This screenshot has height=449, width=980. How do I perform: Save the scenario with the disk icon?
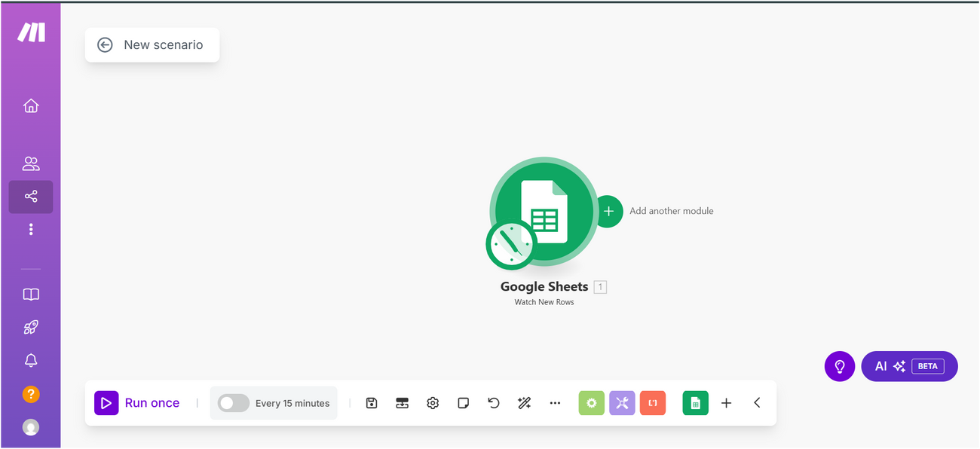point(372,403)
